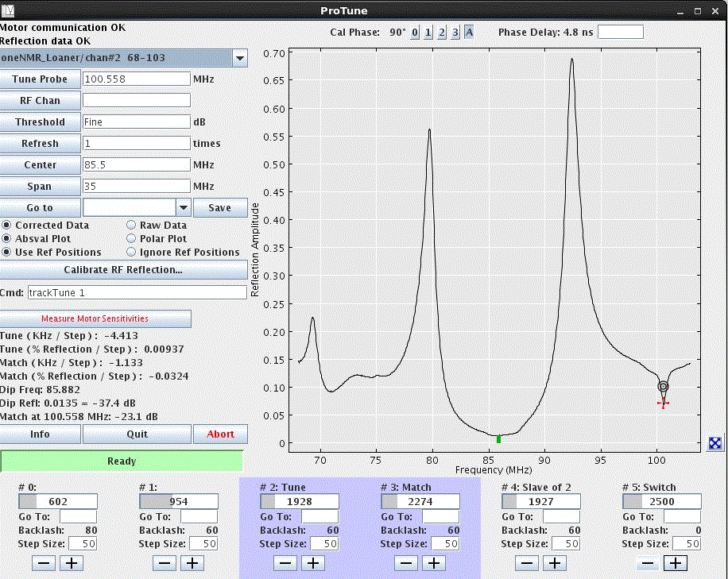Save the current position
728x579 pixels.
220,207
